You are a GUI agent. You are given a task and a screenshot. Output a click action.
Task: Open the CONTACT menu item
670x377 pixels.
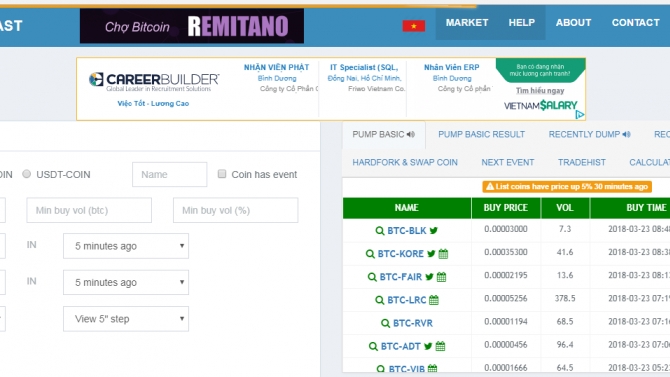click(x=635, y=23)
